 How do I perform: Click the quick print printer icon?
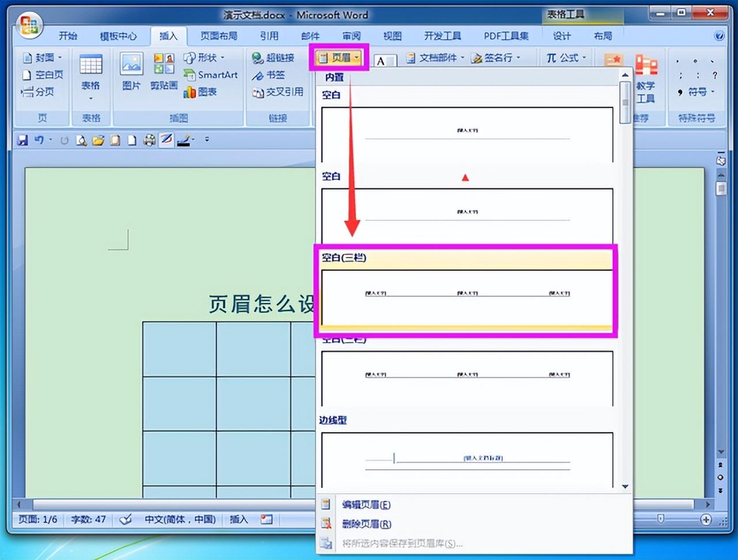pos(149,139)
